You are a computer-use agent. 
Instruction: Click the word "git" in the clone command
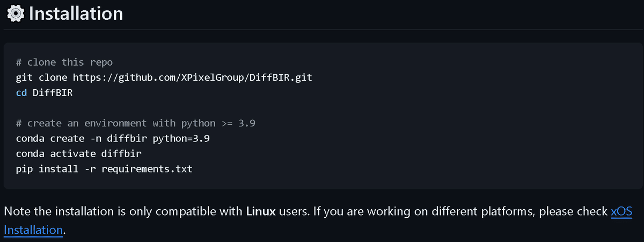click(x=25, y=77)
